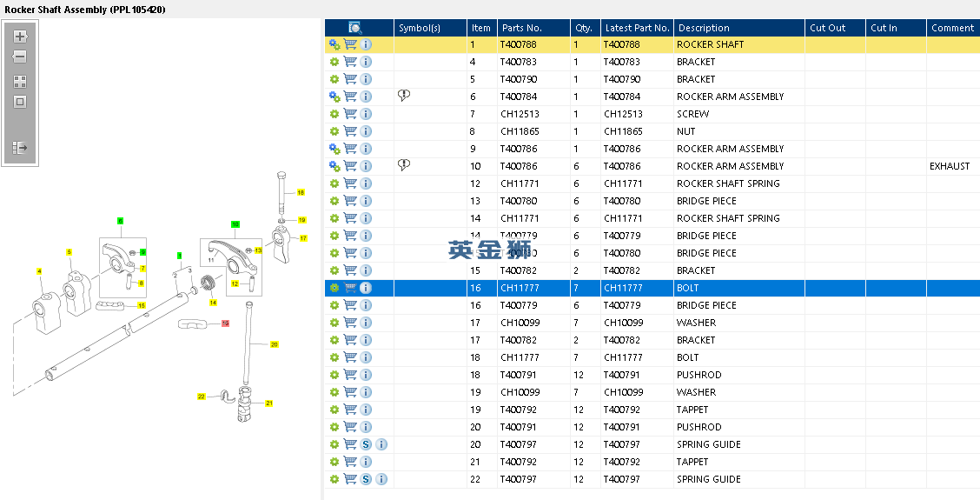Click NUT description text
This screenshot has height=500, width=980.
tap(685, 131)
